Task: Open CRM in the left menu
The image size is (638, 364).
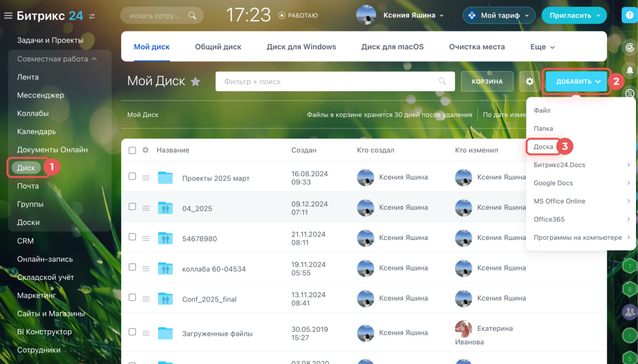Action: [25, 241]
